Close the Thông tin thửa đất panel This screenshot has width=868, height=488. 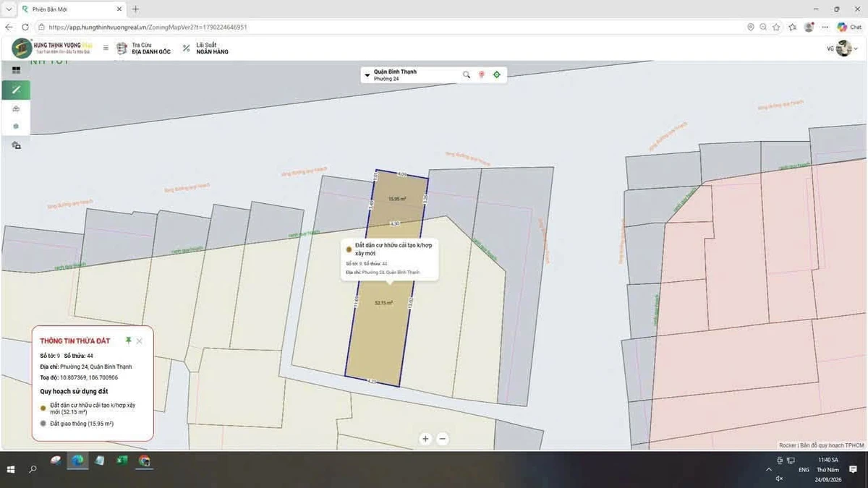[140, 341]
